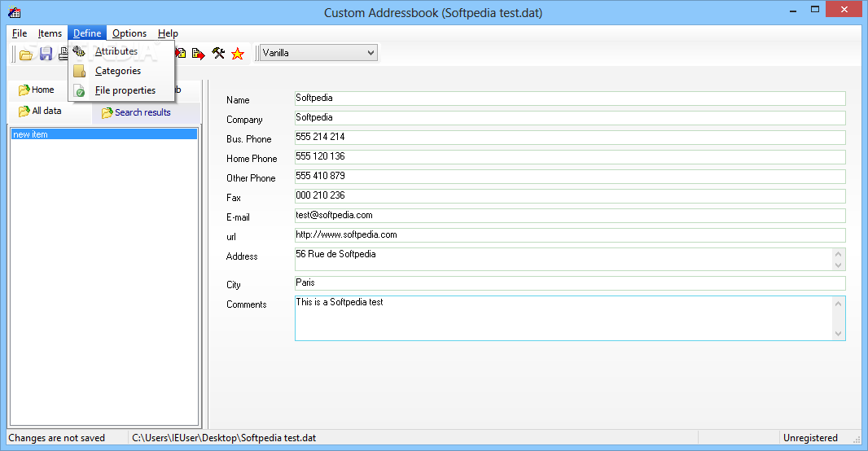Switch to the Home tab

37,90
